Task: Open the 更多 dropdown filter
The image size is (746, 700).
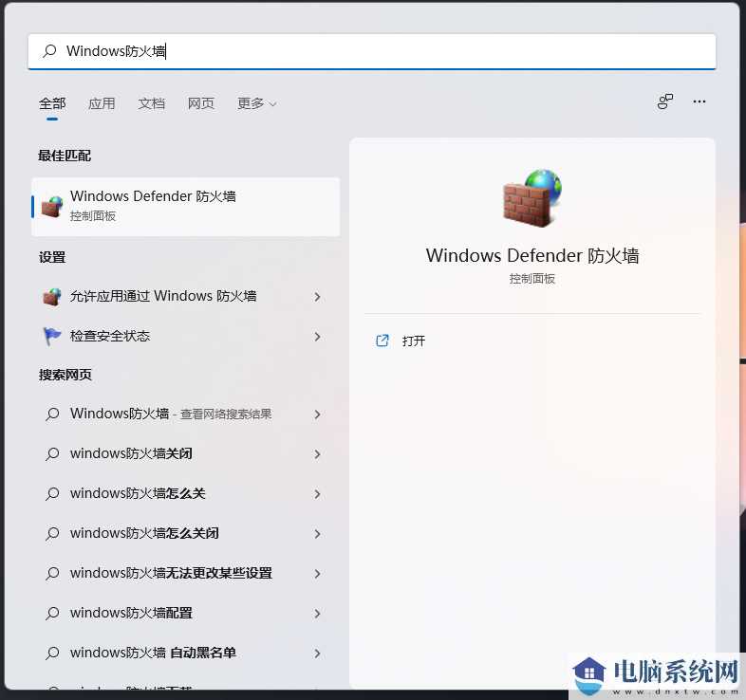Action: coord(257,103)
